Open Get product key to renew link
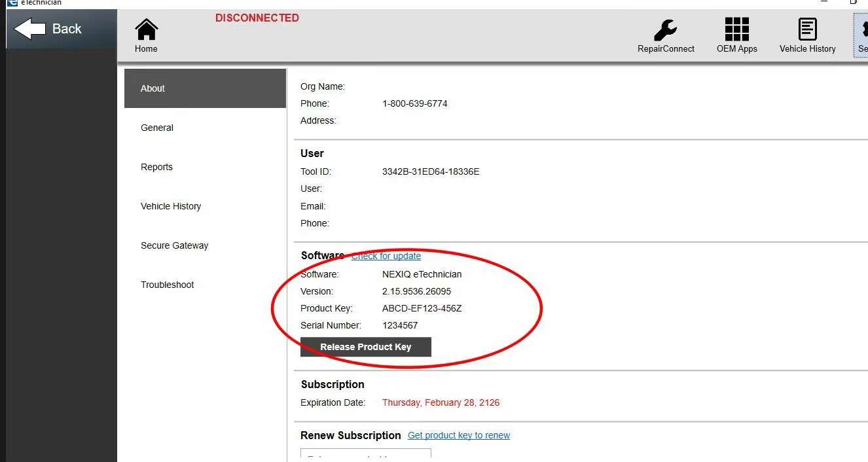The width and height of the screenshot is (868, 462). tap(459, 435)
